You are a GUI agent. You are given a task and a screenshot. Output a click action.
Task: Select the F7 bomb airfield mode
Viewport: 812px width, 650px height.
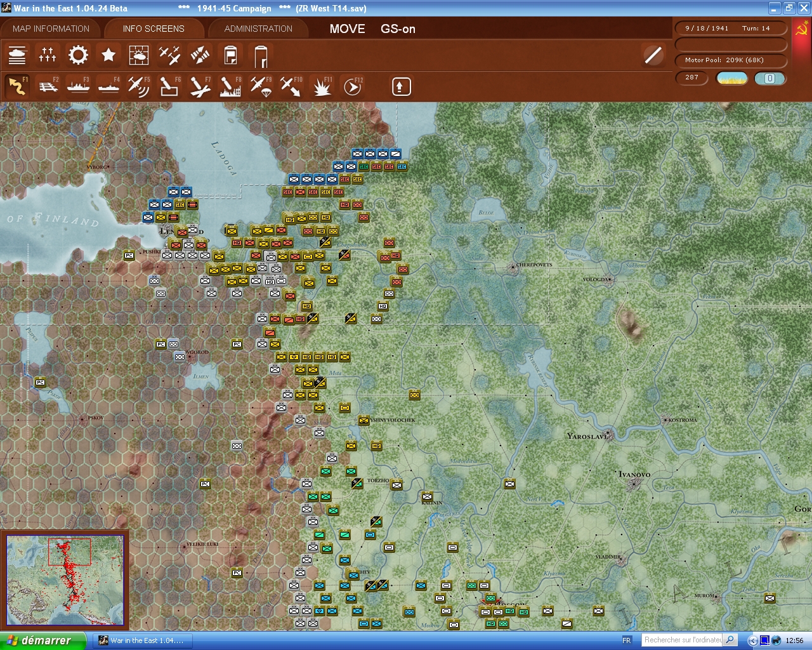pyautogui.click(x=200, y=86)
